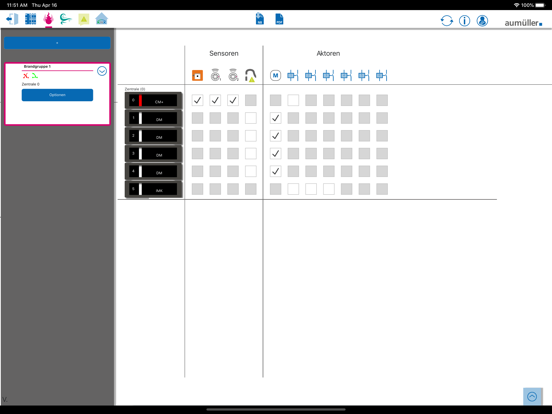Click the scroll-up chevron button bottom right
Image resolution: width=552 pixels, height=414 pixels.
(x=532, y=397)
